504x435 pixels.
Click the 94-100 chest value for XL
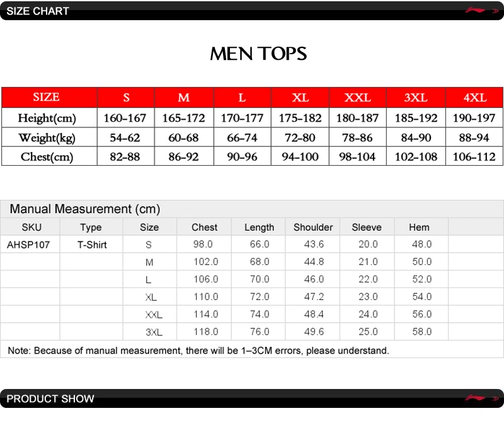300,157
